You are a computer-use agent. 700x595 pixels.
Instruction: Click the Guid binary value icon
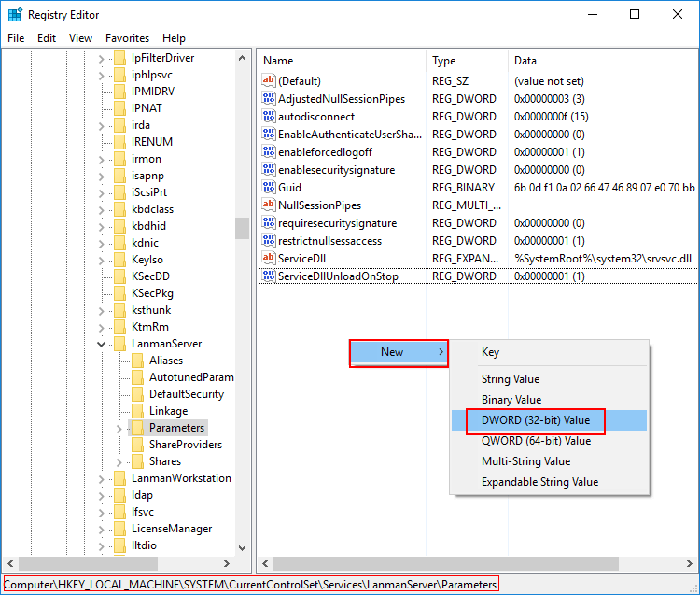[x=269, y=187]
